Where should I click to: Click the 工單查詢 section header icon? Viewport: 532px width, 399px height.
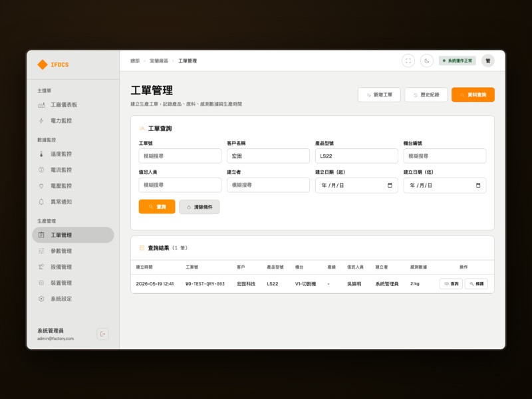142,128
